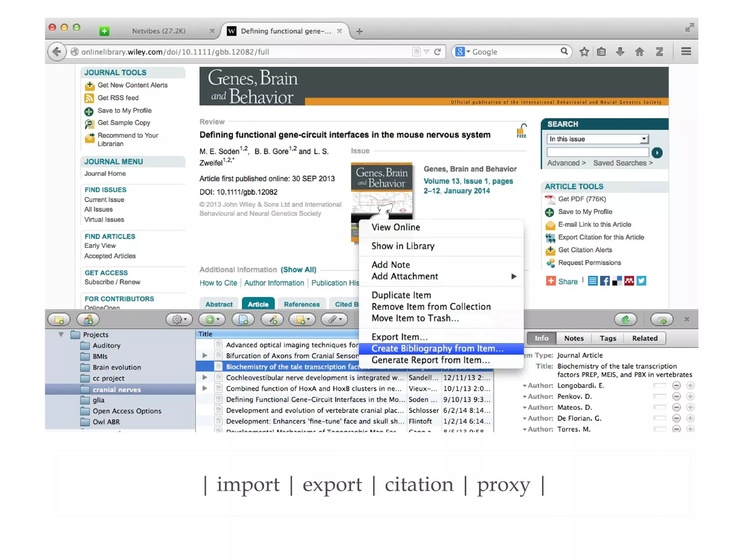Expand the Cochleovestibular nerve development item

click(x=205, y=377)
